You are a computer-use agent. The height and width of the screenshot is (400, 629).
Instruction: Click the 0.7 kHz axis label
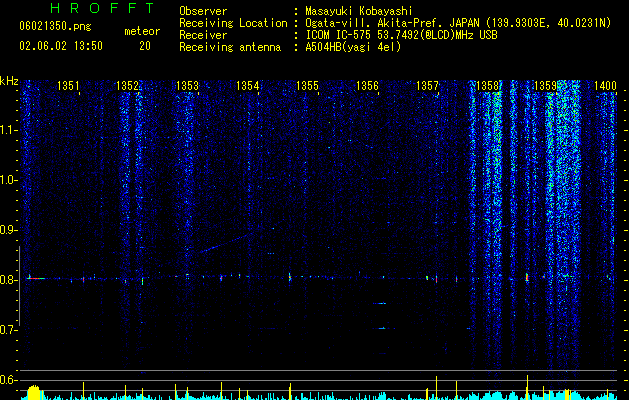coord(9,330)
